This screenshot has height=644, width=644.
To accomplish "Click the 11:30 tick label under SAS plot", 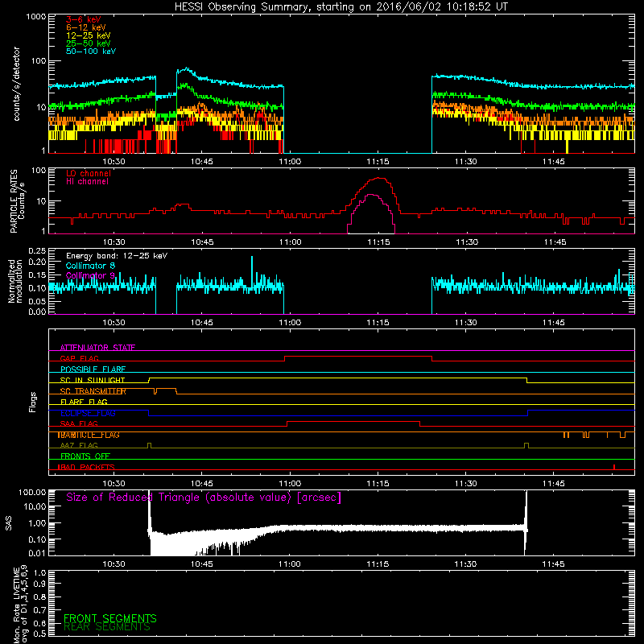I will (466, 564).
